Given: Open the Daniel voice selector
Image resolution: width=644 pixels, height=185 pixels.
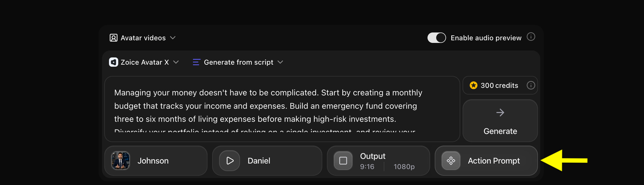Looking at the screenshot, I should pos(267,161).
